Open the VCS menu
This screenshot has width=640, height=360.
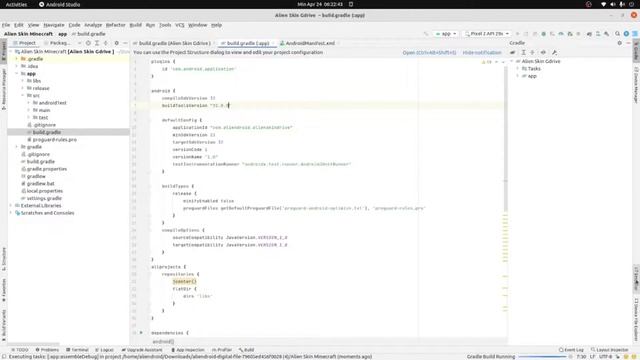pyautogui.click(x=180, y=25)
